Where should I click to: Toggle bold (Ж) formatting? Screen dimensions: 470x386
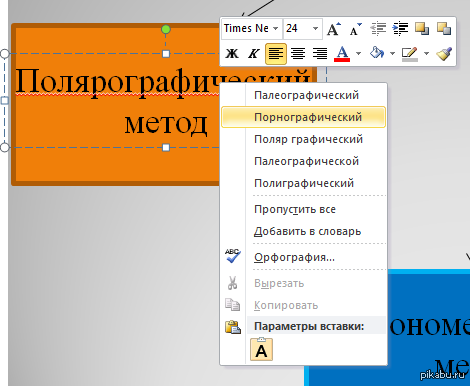[x=232, y=53]
